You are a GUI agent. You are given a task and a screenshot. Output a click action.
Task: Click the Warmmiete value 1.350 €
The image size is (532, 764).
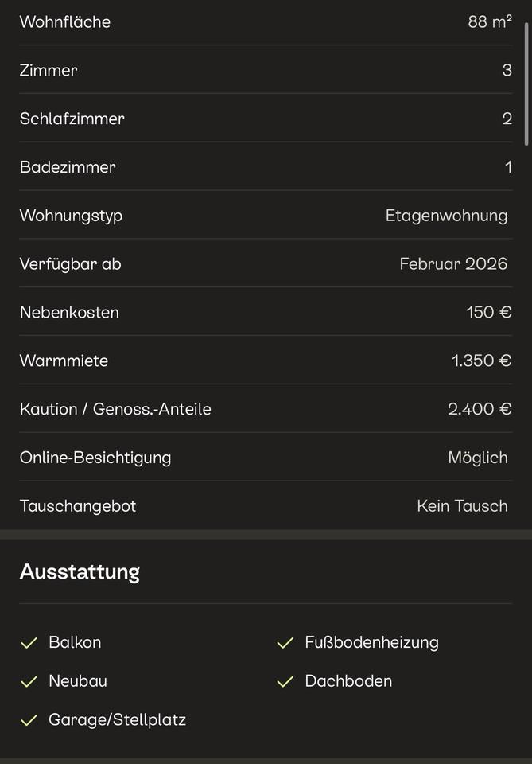481,361
